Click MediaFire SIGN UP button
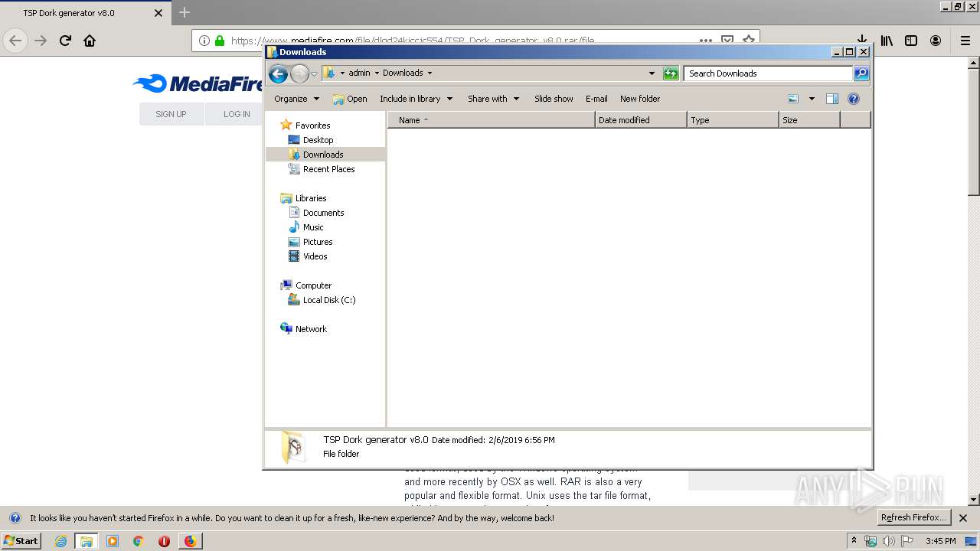 [x=171, y=114]
